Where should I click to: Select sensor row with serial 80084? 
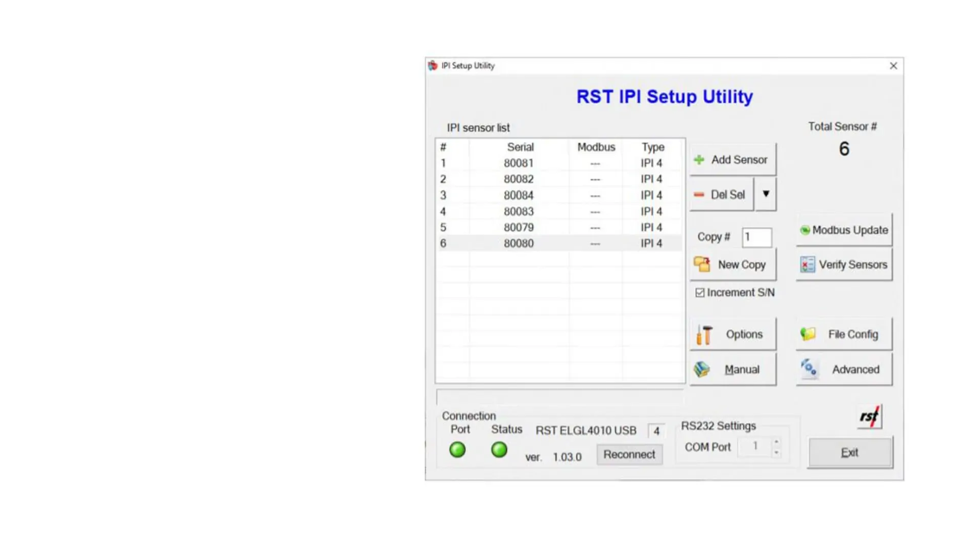559,195
